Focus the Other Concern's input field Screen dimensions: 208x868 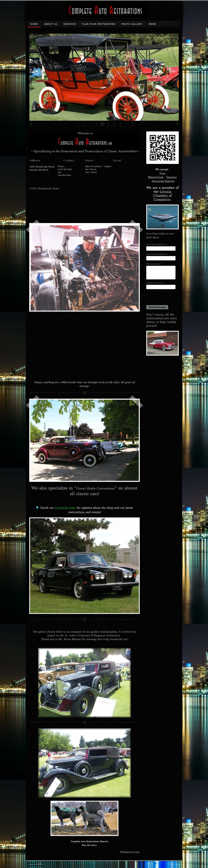[161, 287]
